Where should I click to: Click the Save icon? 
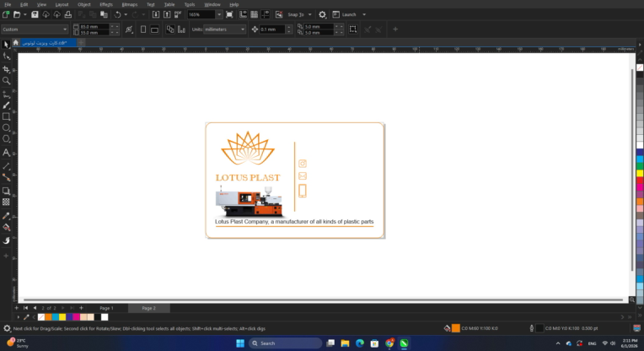pos(35,14)
